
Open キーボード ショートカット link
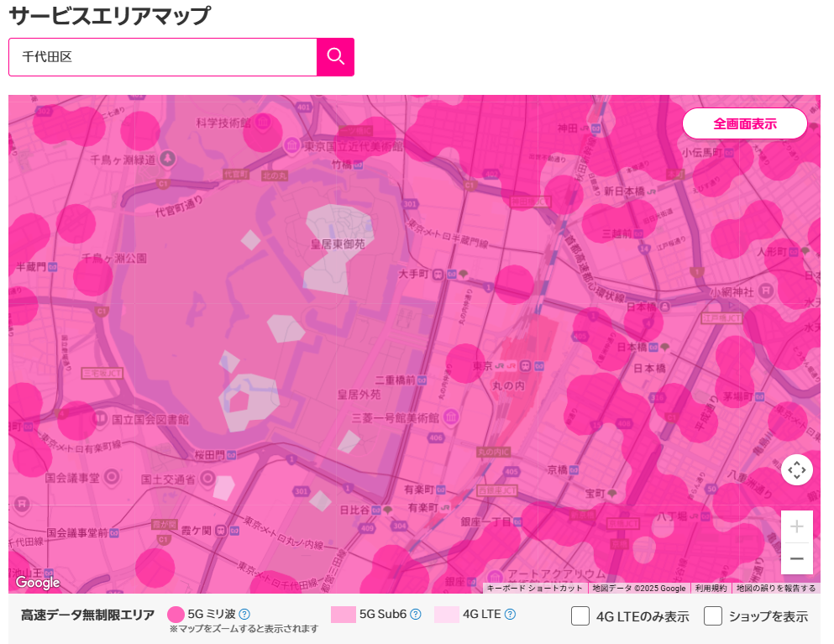coord(534,588)
